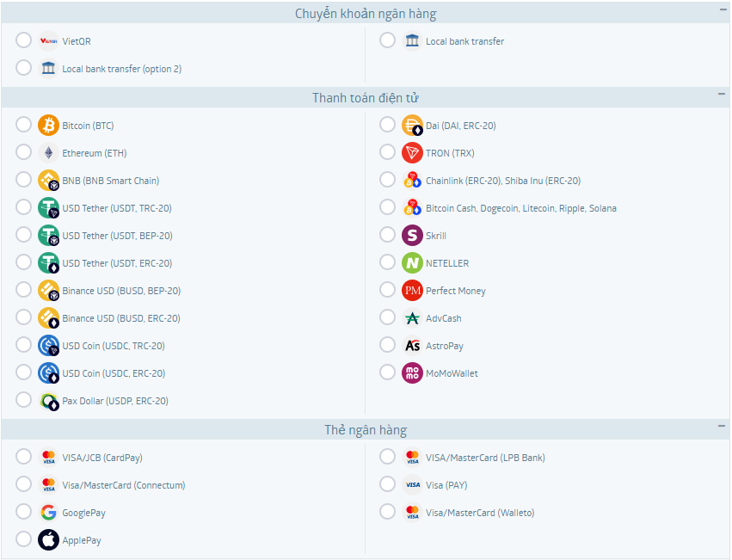Click the USD Tether TRC-20 icon
The height and width of the screenshot is (560, 732).
pos(48,208)
